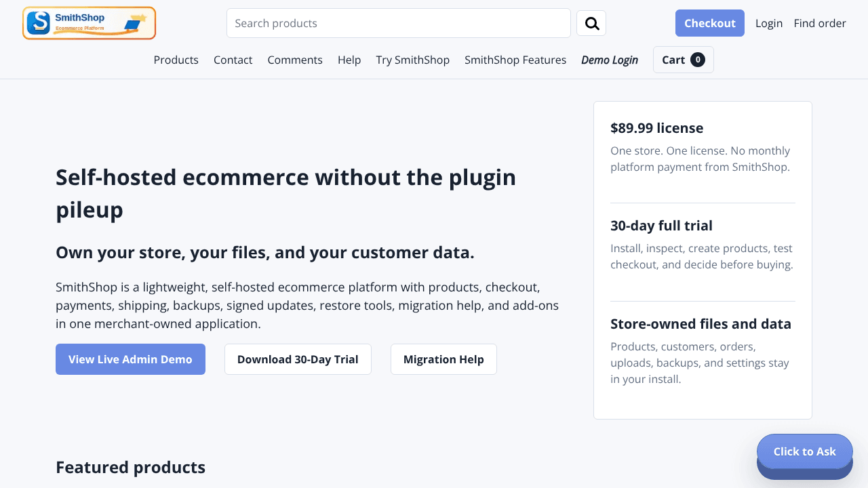868x488 pixels.
Task: Click text "One store. One license."
Action: pyautogui.click(x=701, y=159)
